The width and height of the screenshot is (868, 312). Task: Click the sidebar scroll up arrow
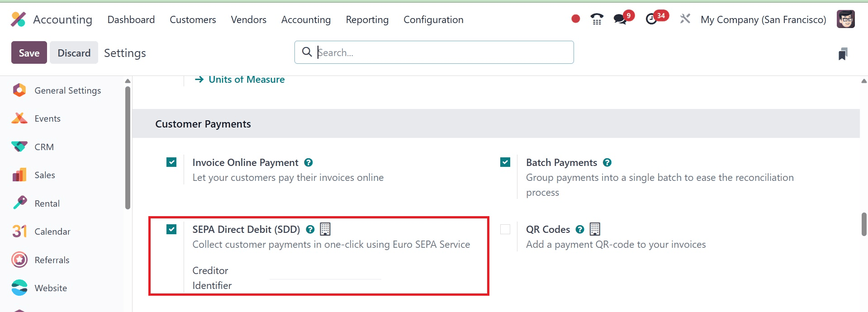(128, 81)
